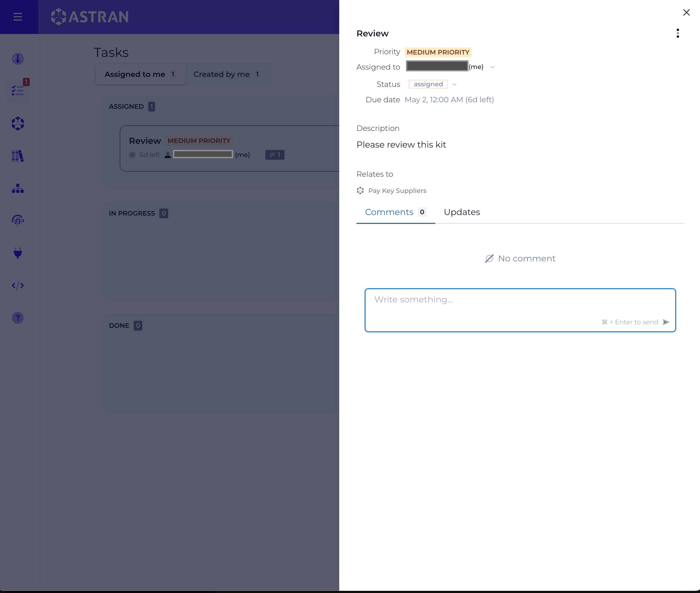Click the description text 'Please review this kit'

(401, 145)
